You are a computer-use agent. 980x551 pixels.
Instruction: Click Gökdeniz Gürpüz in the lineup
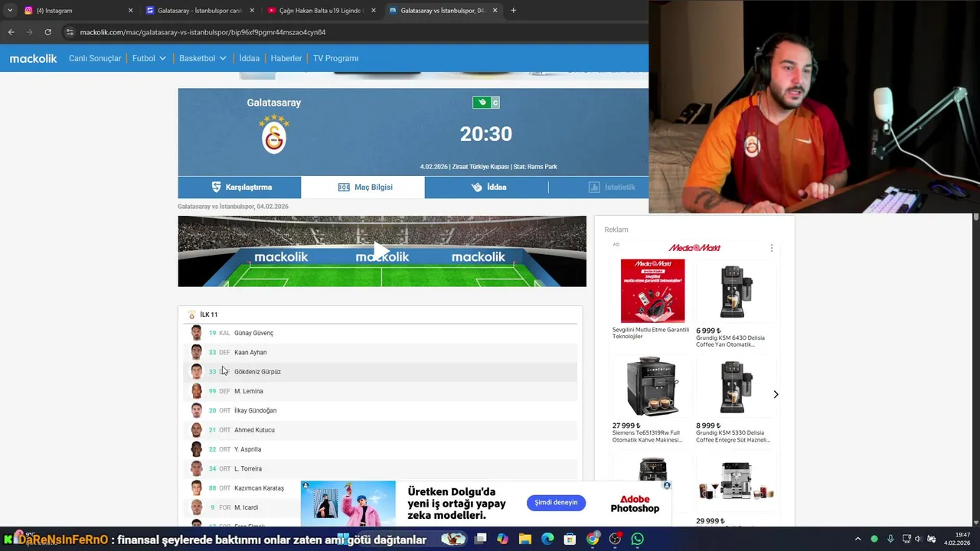(257, 372)
